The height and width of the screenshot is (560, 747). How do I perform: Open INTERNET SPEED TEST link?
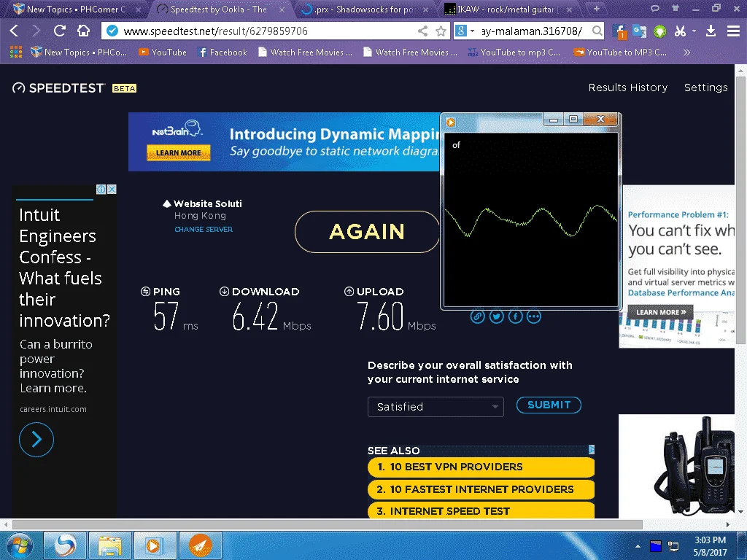(x=481, y=510)
